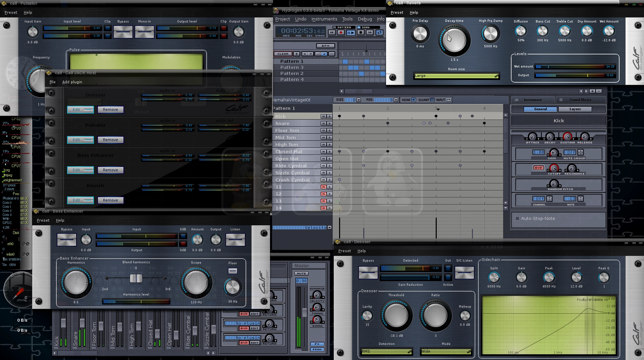Mute the Kick instrument row
This screenshot has height=360, width=644.
[x=323, y=116]
